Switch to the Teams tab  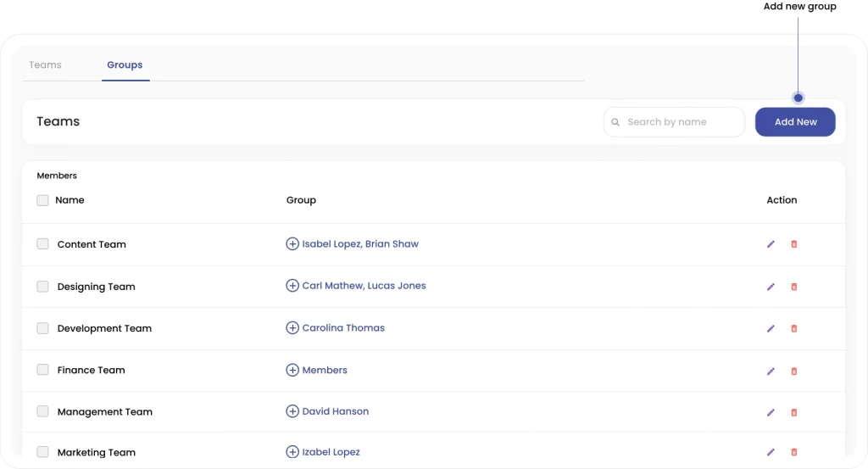coord(46,64)
